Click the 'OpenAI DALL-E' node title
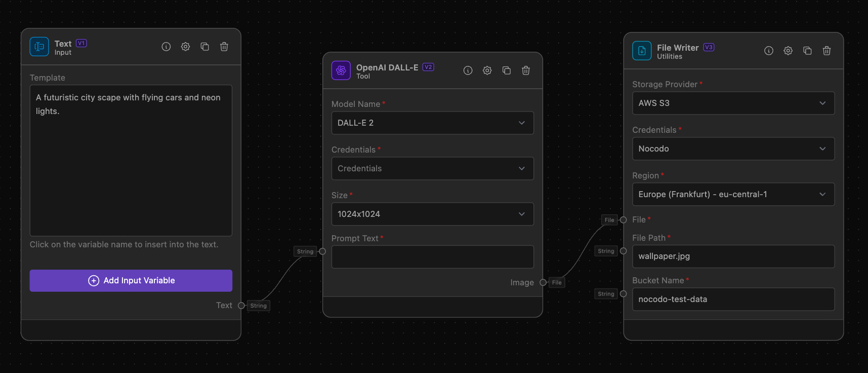Screen dimensions: 868x373 click(387, 67)
